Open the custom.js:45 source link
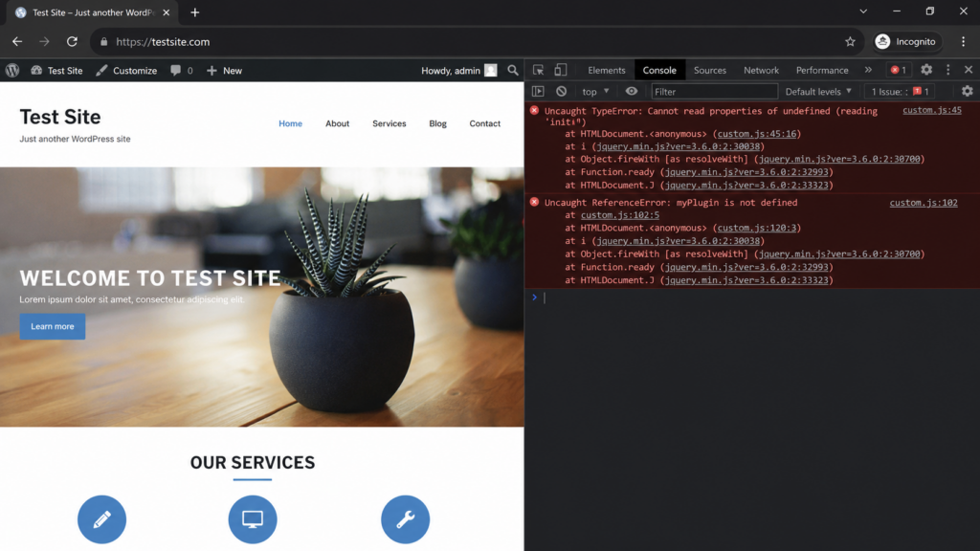The height and width of the screenshot is (551, 980). coord(932,110)
